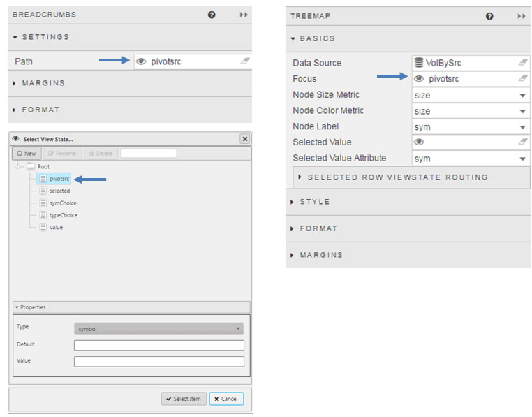The image size is (532, 417).
Task: Clear the Data Source field with eraser
Action: point(523,63)
